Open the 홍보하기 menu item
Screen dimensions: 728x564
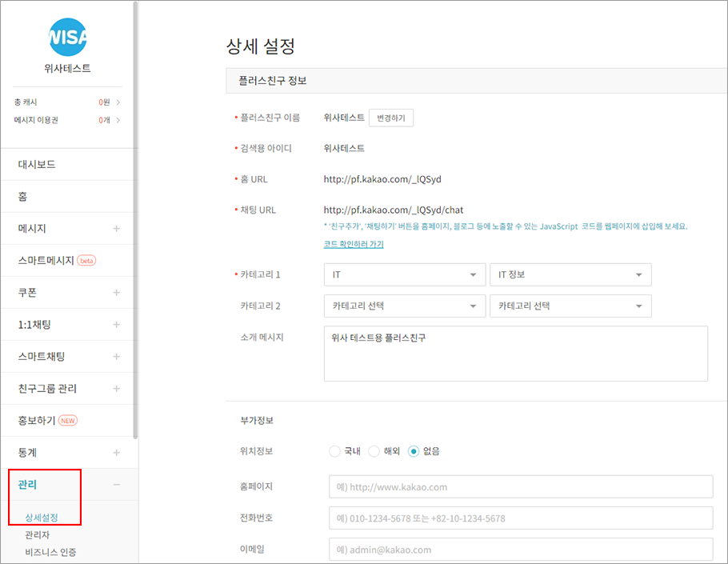tap(68, 421)
